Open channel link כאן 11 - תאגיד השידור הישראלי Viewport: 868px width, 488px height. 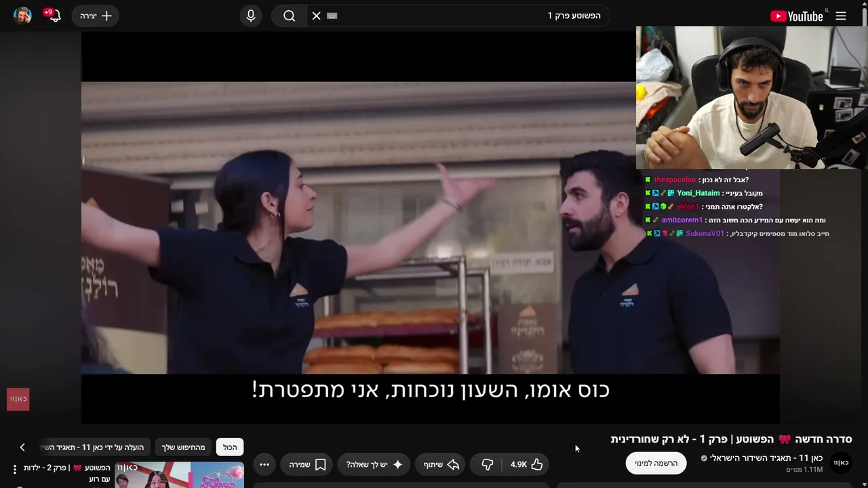click(x=766, y=458)
